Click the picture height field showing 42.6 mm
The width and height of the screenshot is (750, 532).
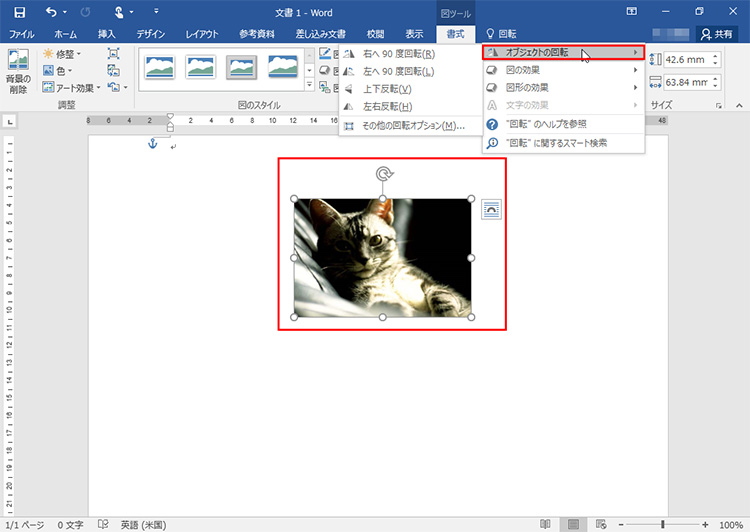689,61
